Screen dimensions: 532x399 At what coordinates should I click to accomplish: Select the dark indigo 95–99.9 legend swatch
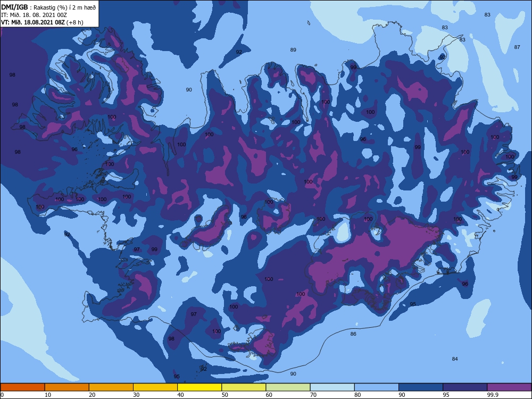[465, 387]
